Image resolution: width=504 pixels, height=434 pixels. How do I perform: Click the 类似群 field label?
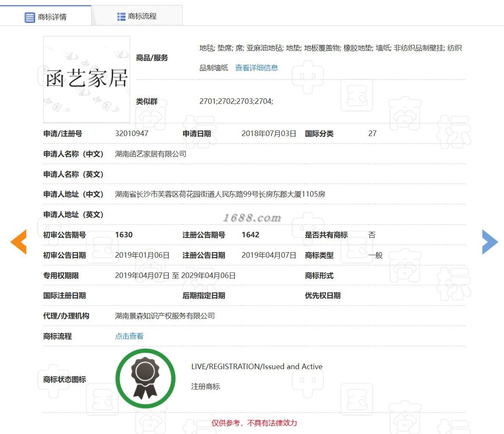(x=147, y=102)
